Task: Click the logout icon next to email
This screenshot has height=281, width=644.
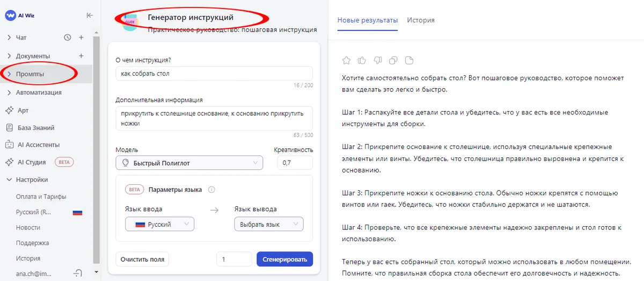Action: point(78,273)
